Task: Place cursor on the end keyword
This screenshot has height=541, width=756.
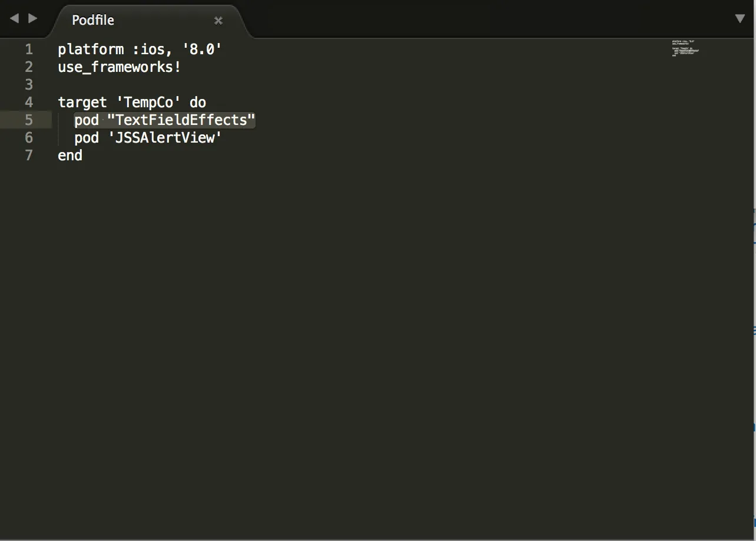Action: 70,156
